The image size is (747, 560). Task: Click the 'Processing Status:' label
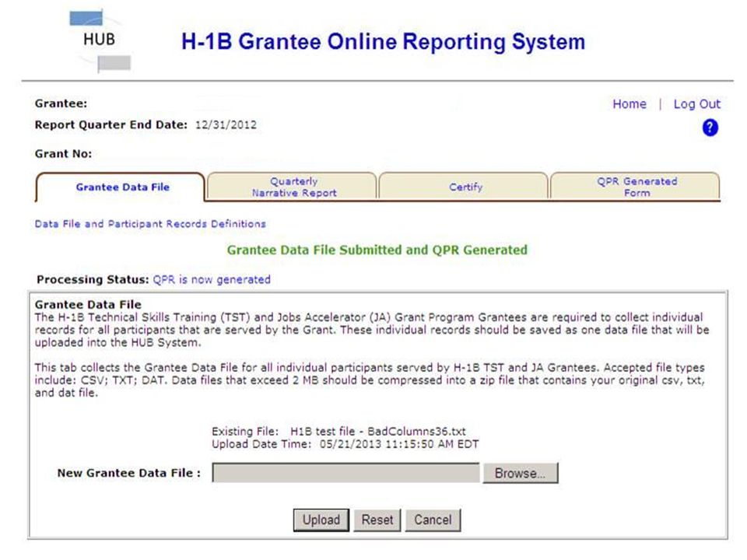[x=93, y=279]
